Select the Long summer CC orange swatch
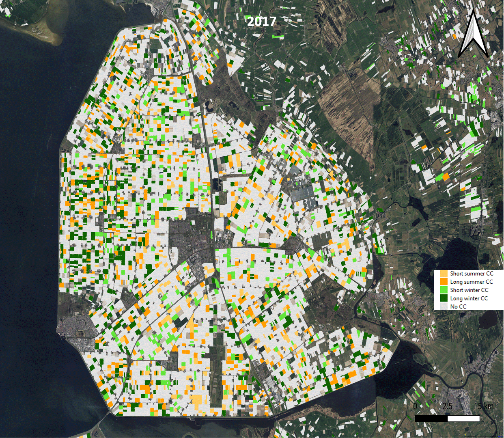 444,282
